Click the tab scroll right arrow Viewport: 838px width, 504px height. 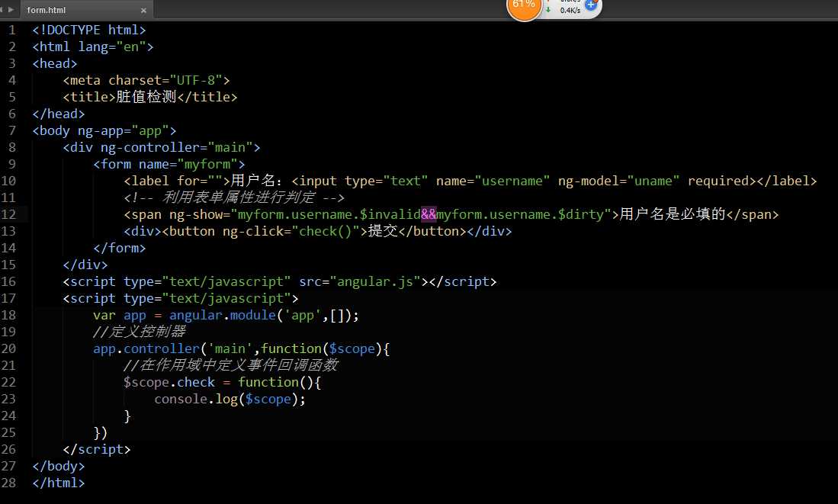(11, 10)
